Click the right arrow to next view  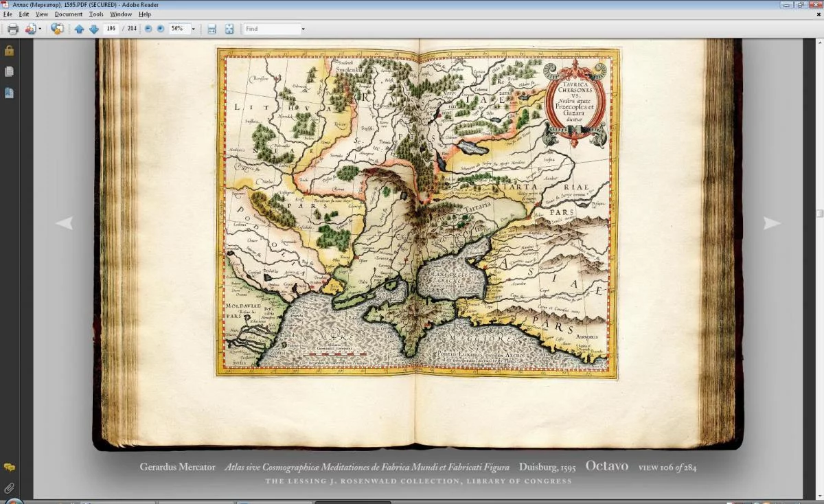point(772,223)
